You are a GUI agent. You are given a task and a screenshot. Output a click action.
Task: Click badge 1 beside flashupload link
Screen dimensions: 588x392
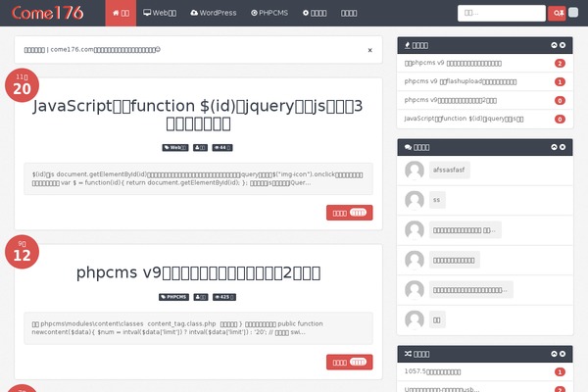pos(560,81)
